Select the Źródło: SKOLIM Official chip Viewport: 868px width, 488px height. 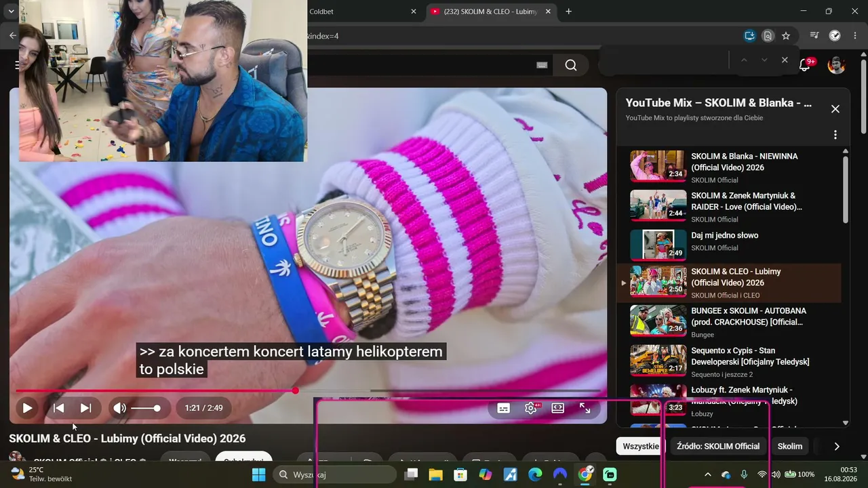point(718,446)
